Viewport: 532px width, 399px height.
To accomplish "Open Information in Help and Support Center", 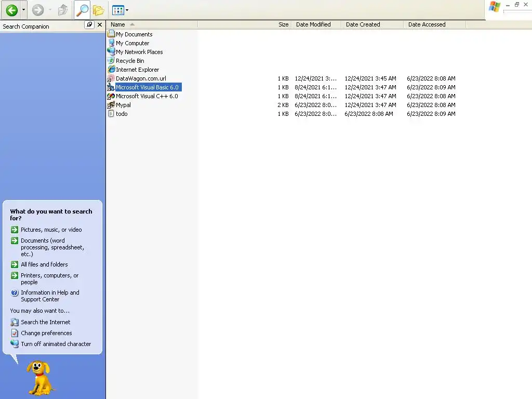I will [50, 296].
